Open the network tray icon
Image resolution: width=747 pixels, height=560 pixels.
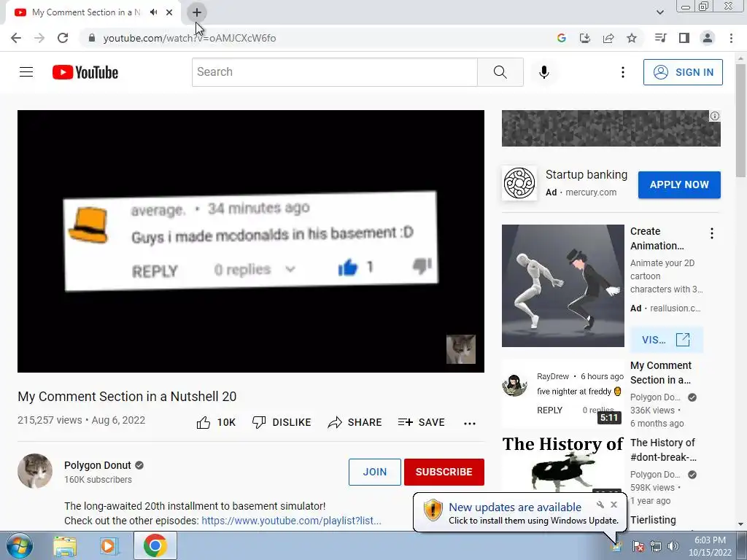[x=656, y=546]
